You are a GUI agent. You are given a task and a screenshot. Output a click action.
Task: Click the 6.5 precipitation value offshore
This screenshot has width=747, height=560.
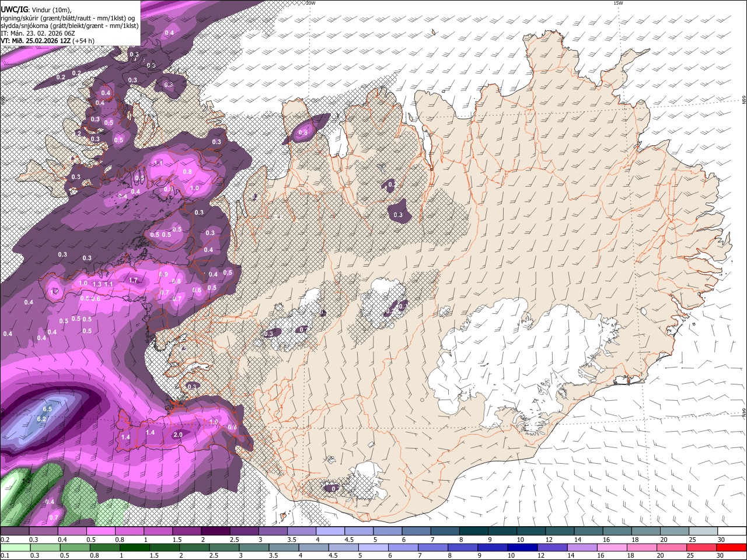pyautogui.click(x=48, y=409)
